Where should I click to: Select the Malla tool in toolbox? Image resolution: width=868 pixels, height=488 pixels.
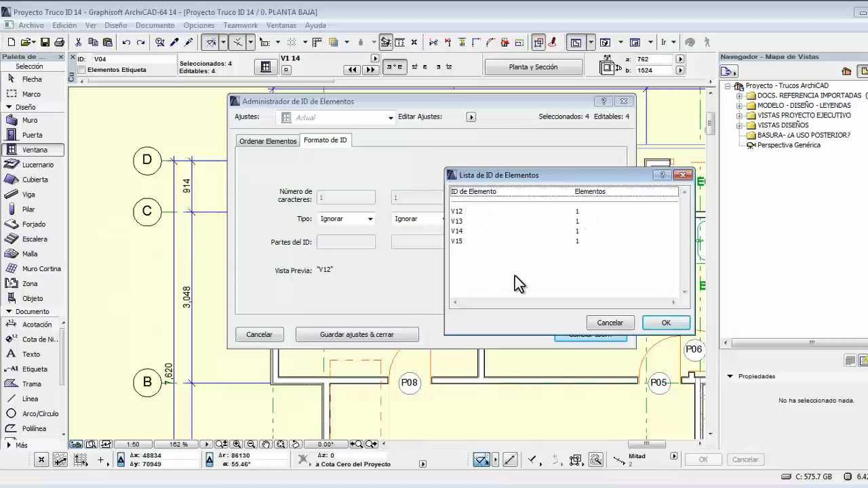(33, 254)
